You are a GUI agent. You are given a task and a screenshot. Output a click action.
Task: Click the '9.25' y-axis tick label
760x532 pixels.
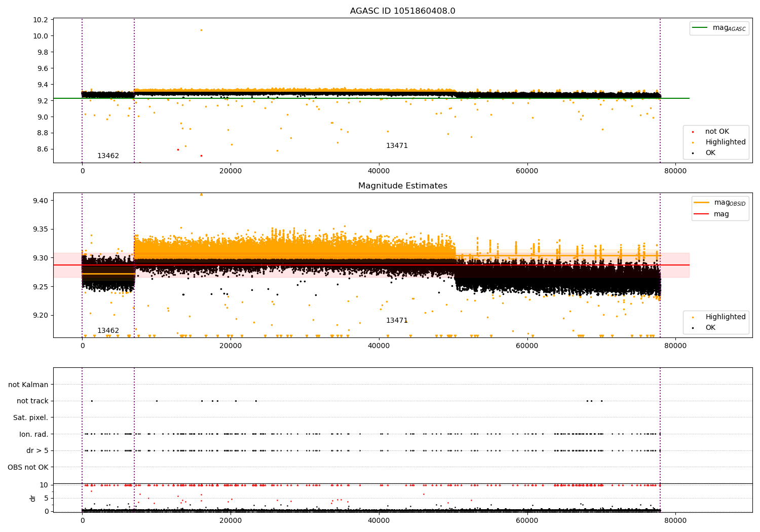coord(41,287)
